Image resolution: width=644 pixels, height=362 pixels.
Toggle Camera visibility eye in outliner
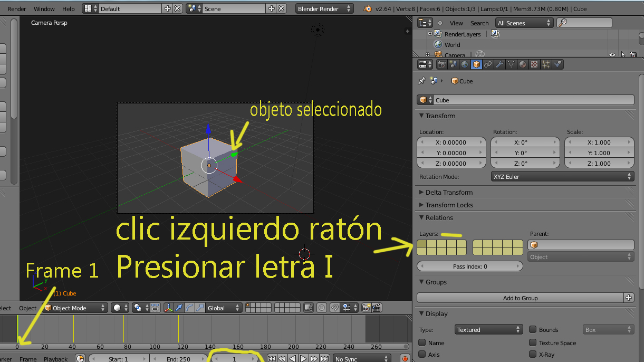pos(612,54)
